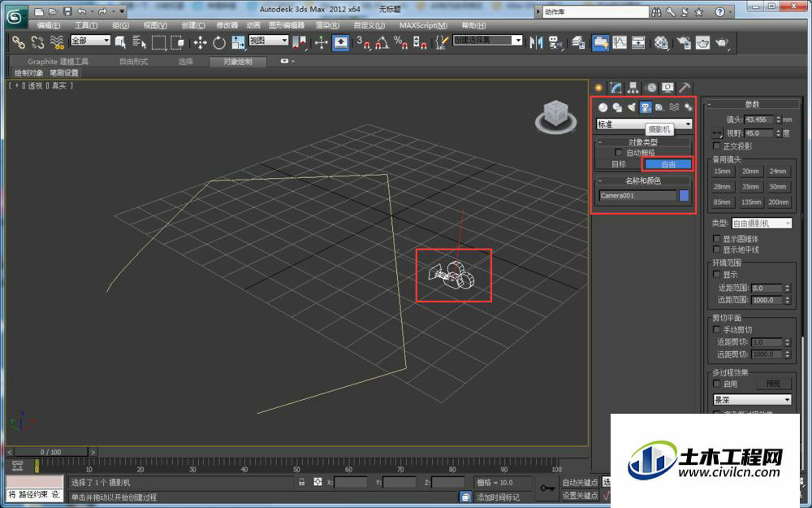812x508 pixels.
Task: Click the Render Production teapot icon
Action: click(721, 42)
